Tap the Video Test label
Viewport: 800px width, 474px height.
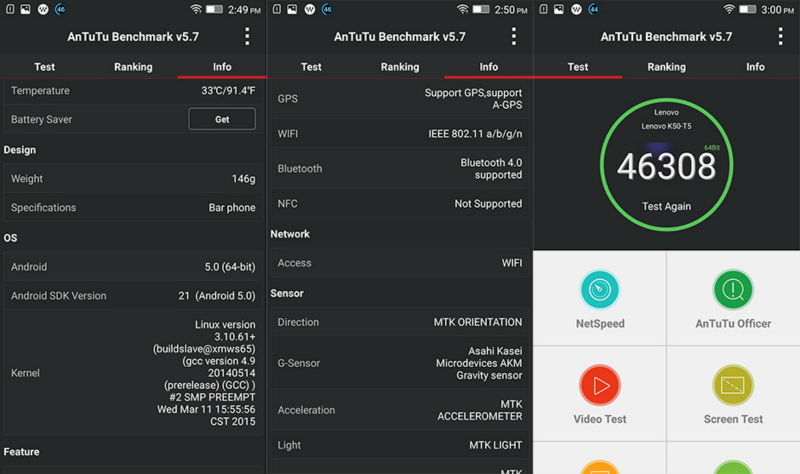[600, 419]
